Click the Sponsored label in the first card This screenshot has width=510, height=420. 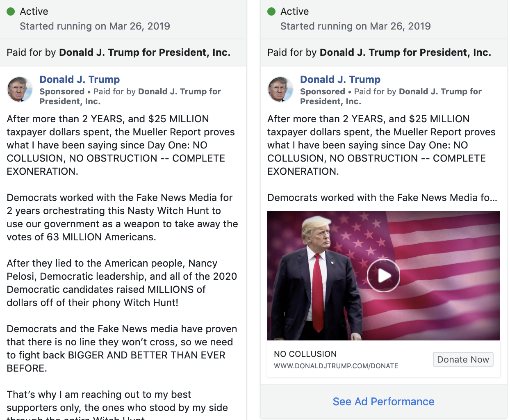62,91
